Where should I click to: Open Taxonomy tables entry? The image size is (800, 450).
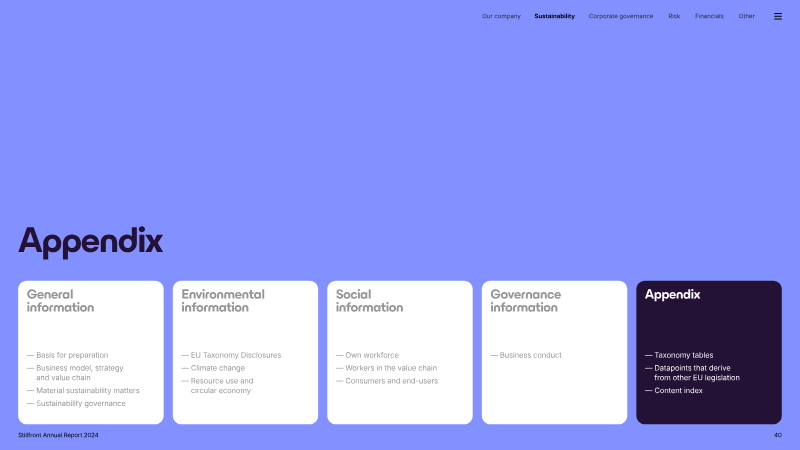pos(684,355)
